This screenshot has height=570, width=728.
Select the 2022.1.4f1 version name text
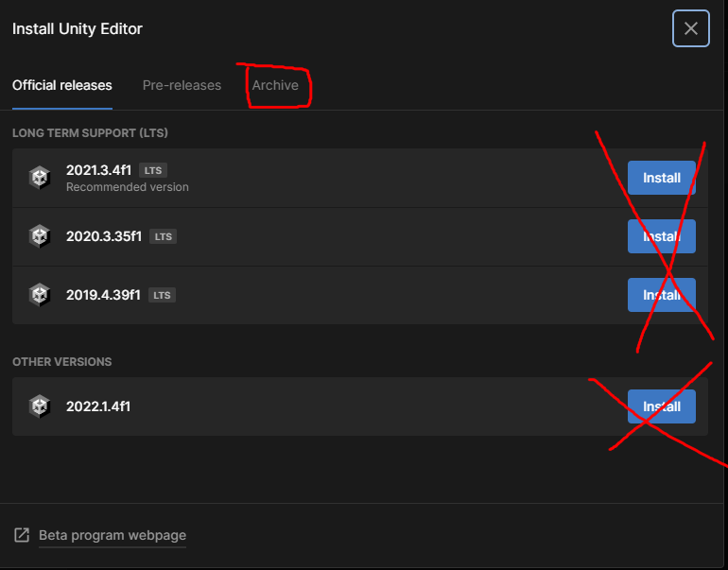(x=98, y=406)
